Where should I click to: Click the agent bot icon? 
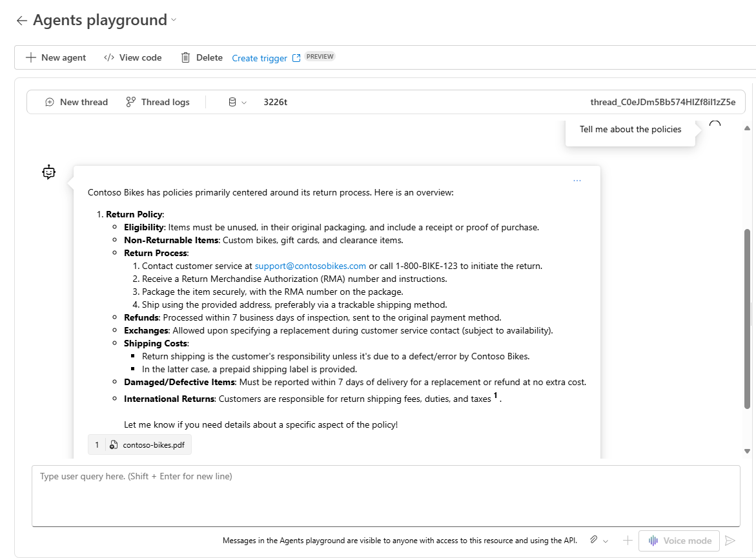tap(48, 172)
